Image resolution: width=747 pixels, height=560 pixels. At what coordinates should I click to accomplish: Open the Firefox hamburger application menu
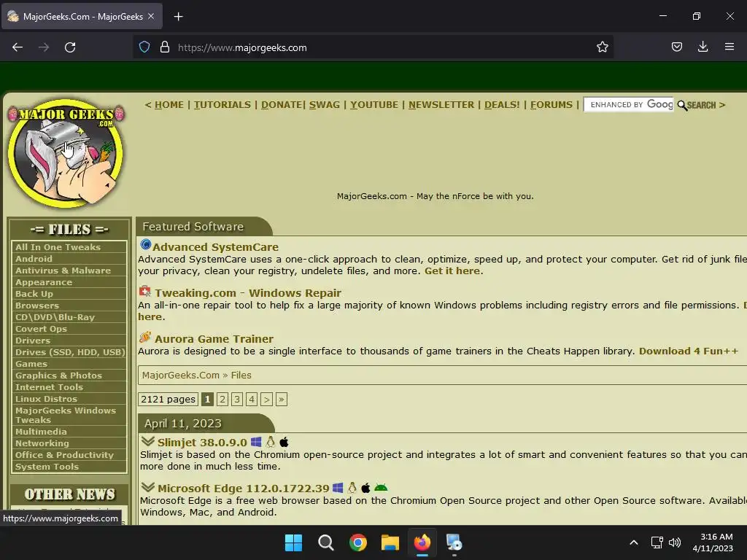tap(729, 47)
